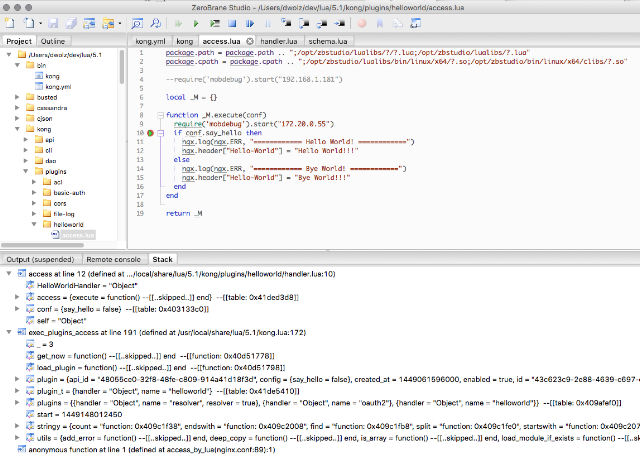Click the Detach process toolbar icon

(250, 23)
